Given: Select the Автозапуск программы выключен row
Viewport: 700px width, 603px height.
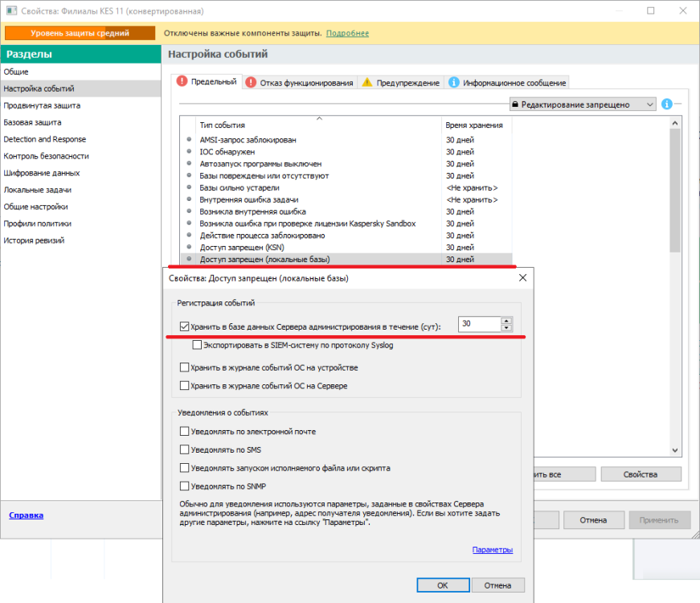Looking at the screenshot, I should (x=346, y=163).
